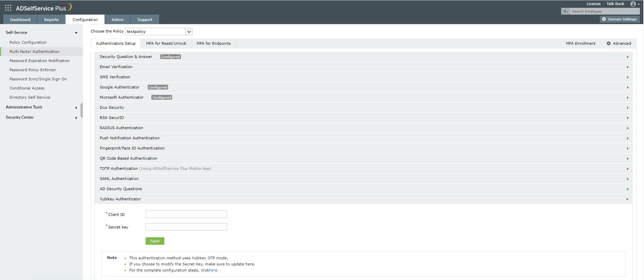The width and height of the screenshot is (644, 280).
Task: Switch to the Admin tab
Action: pyautogui.click(x=117, y=20)
